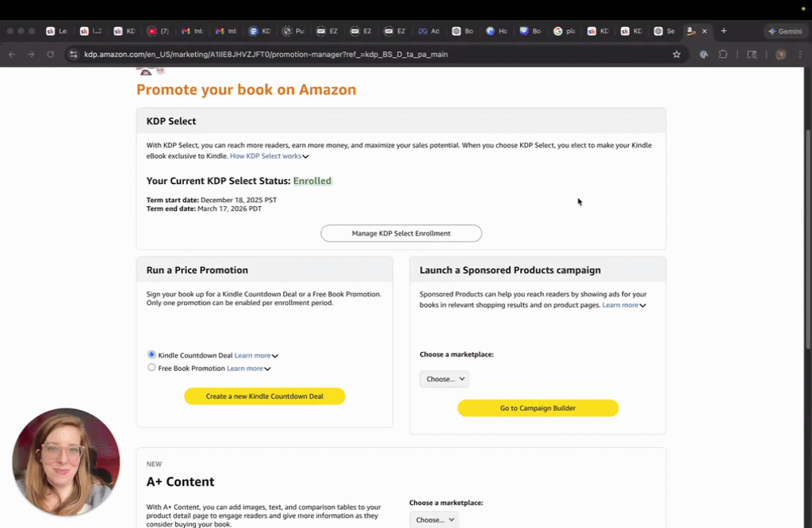
Task: Go back using the browser back arrow
Action: (x=11, y=55)
